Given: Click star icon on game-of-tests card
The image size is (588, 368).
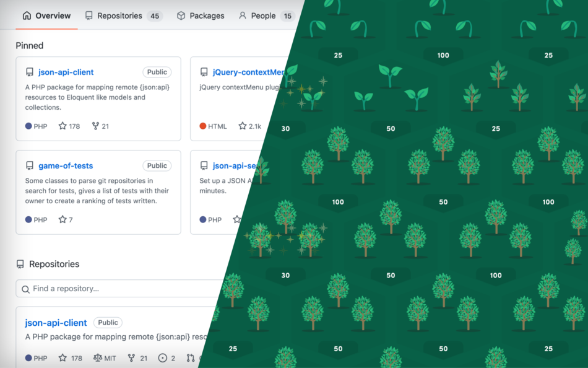Looking at the screenshot, I should click(x=63, y=219).
